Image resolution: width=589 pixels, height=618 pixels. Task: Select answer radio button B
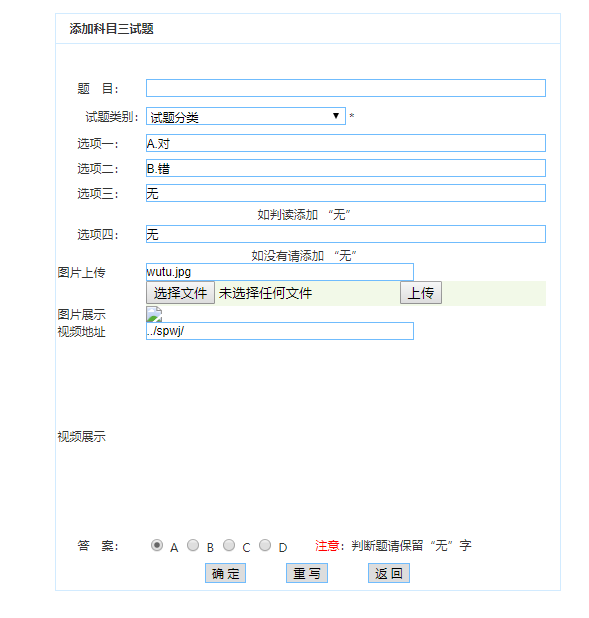coord(193,545)
